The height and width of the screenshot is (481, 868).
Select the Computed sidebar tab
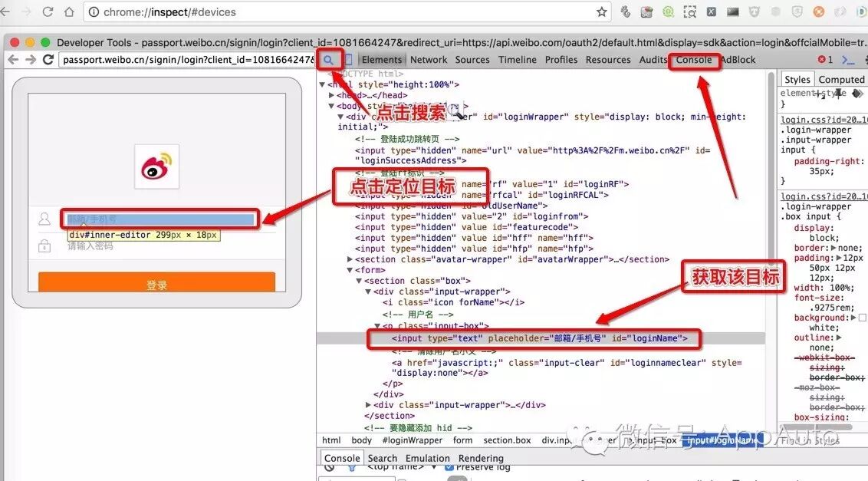tap(841, 79)
